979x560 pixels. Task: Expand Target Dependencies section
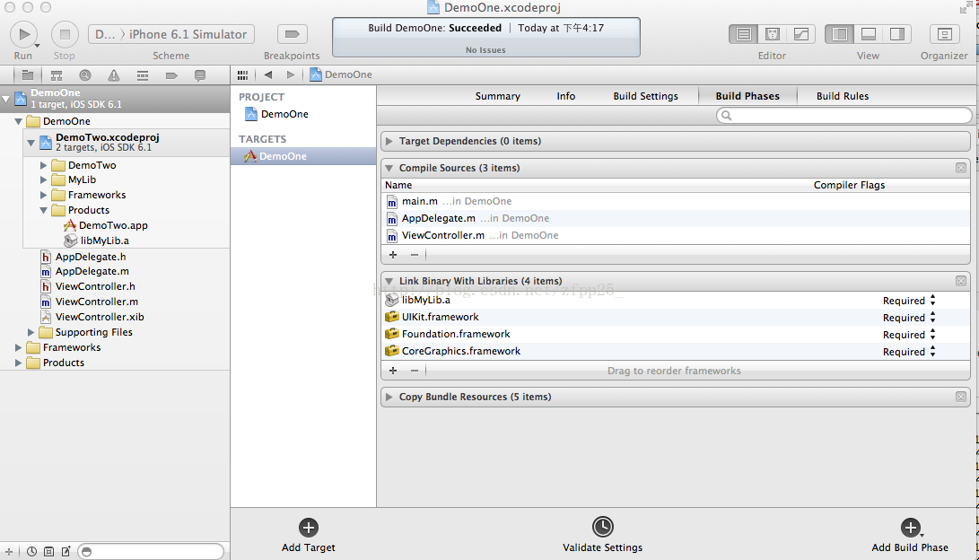[389, 141]
